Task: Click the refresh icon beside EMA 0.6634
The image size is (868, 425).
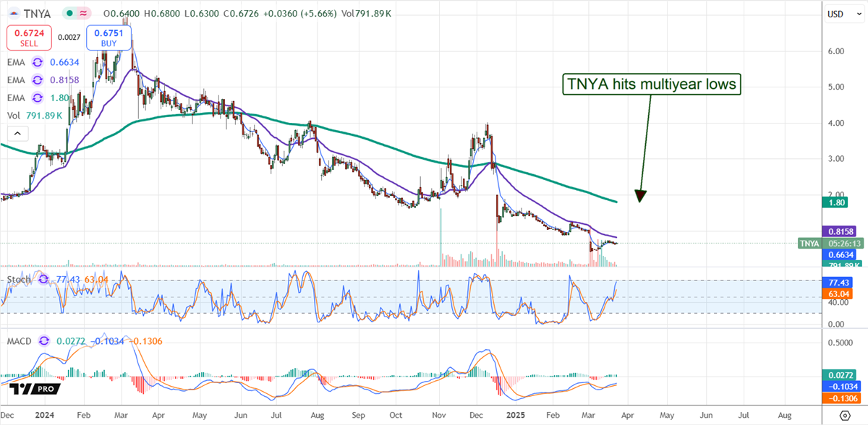Action: [x=37, y=63]
